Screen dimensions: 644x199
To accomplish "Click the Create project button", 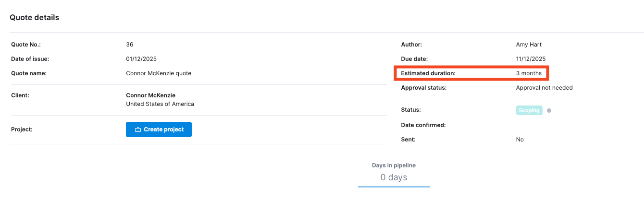I will click(159, 129).
